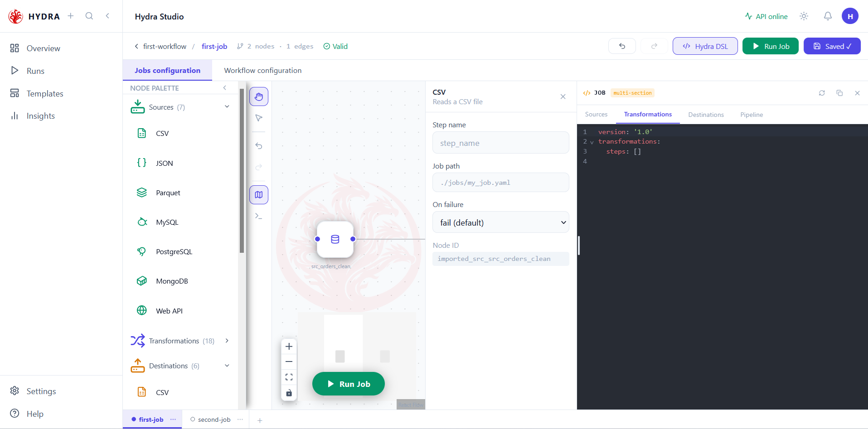Copy the JOB code contents

839,93
